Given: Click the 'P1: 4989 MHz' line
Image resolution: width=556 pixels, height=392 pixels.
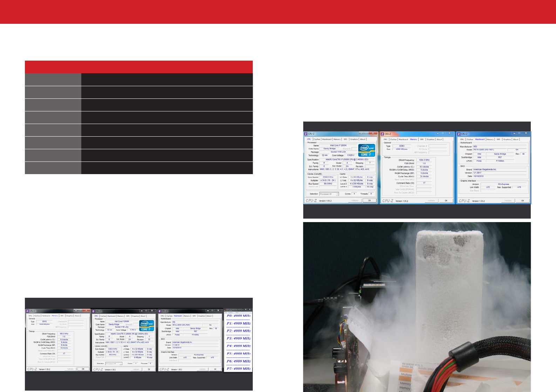Looking at the screenshot, I should coord(239,323).
